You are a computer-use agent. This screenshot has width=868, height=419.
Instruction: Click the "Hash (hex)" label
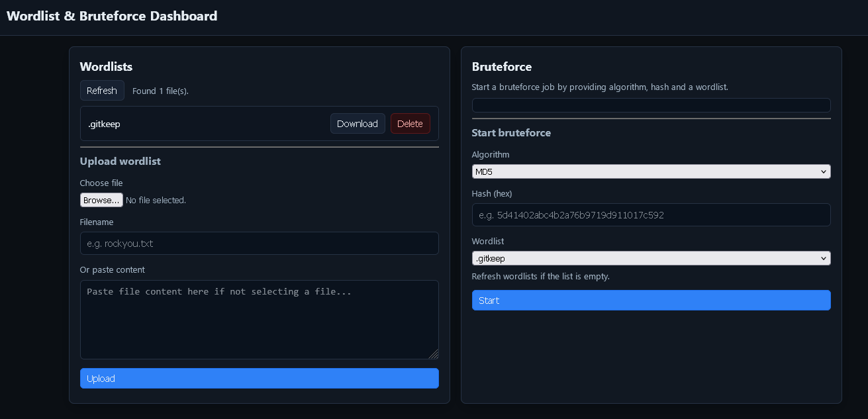click(492, 193)
